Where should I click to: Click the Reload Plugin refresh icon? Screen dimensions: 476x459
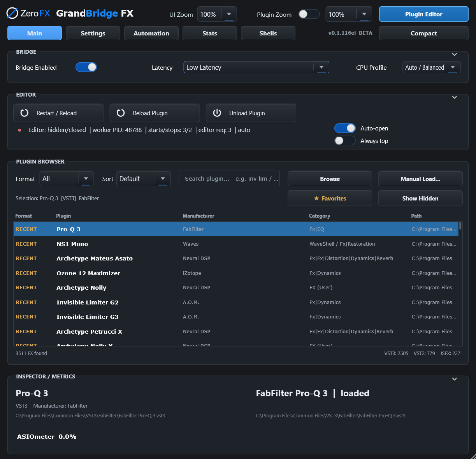[121, 113]
